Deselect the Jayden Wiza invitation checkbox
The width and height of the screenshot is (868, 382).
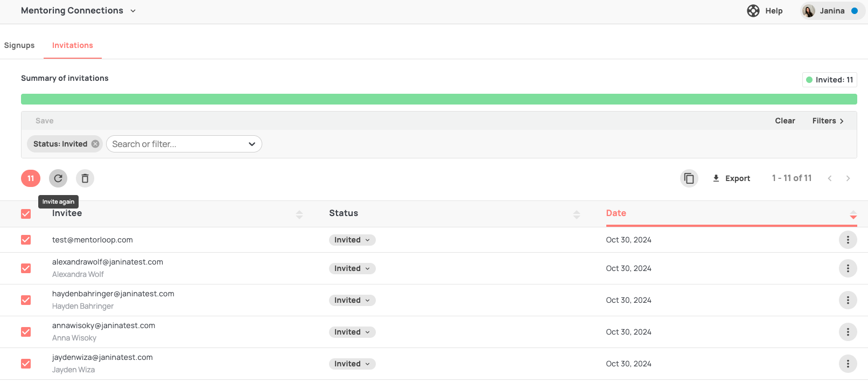coord(26,364)
